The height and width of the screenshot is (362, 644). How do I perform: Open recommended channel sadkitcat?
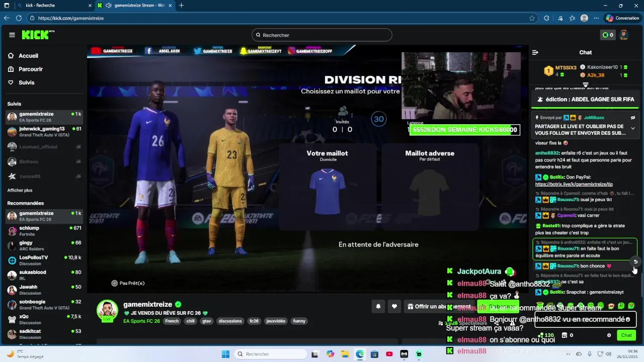(x=44, y=334)
